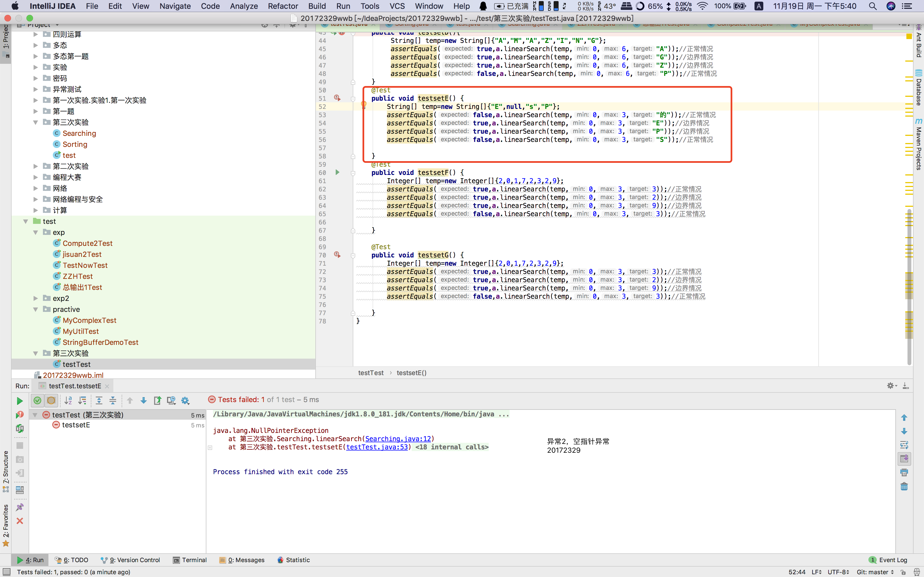This screenshot has width=924, height=577.
Task: Click failed-test gutter icon at testsetG line 70
Action: coord(337,255)
